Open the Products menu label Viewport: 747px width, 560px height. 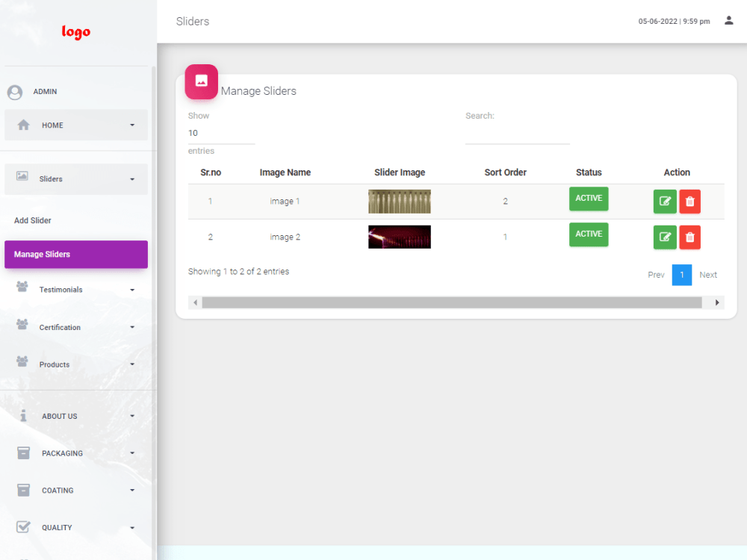point(55,364)
